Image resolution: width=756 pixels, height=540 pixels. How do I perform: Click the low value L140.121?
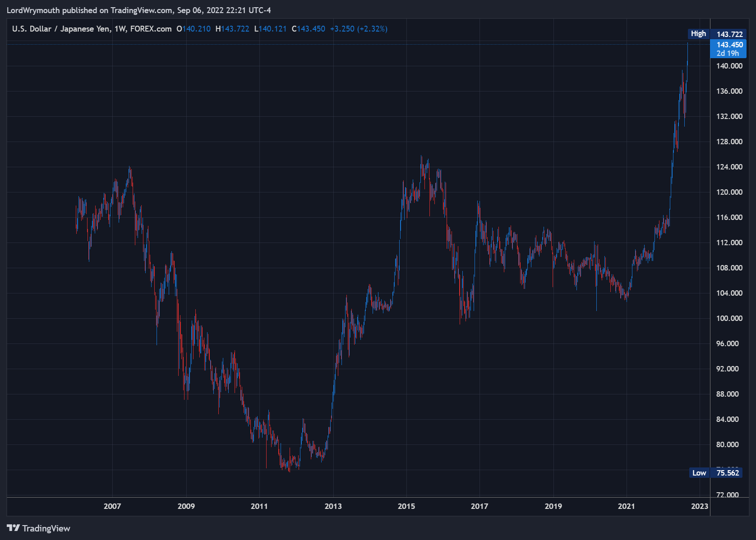click(x=271, y=29)
